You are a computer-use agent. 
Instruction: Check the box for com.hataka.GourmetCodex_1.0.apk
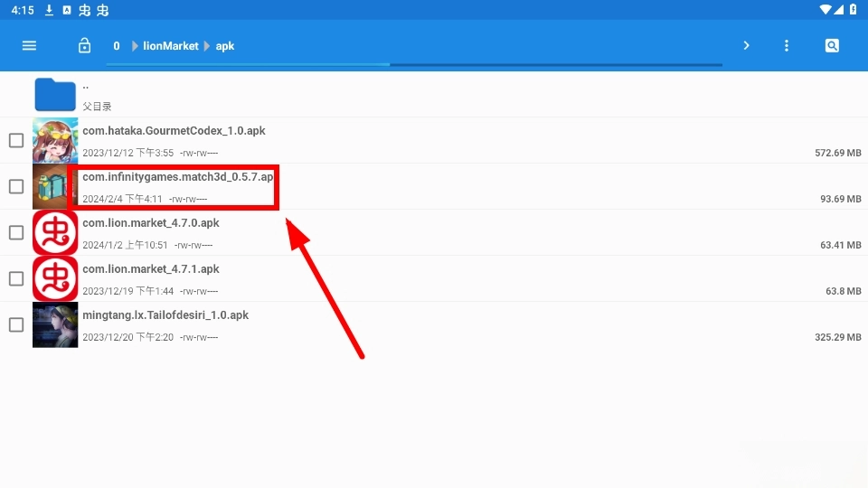click(x=16, y=141)
